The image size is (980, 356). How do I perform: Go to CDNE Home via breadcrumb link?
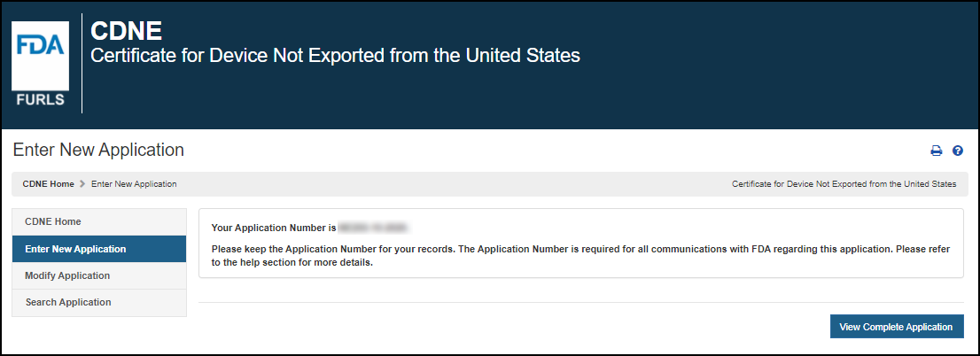[x=49, y=184]
